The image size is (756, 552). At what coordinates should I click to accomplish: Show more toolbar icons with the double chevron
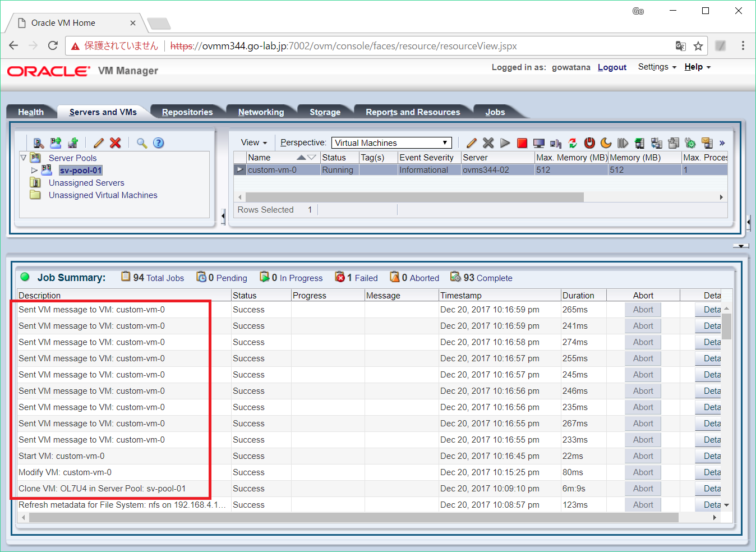point(722,143)
